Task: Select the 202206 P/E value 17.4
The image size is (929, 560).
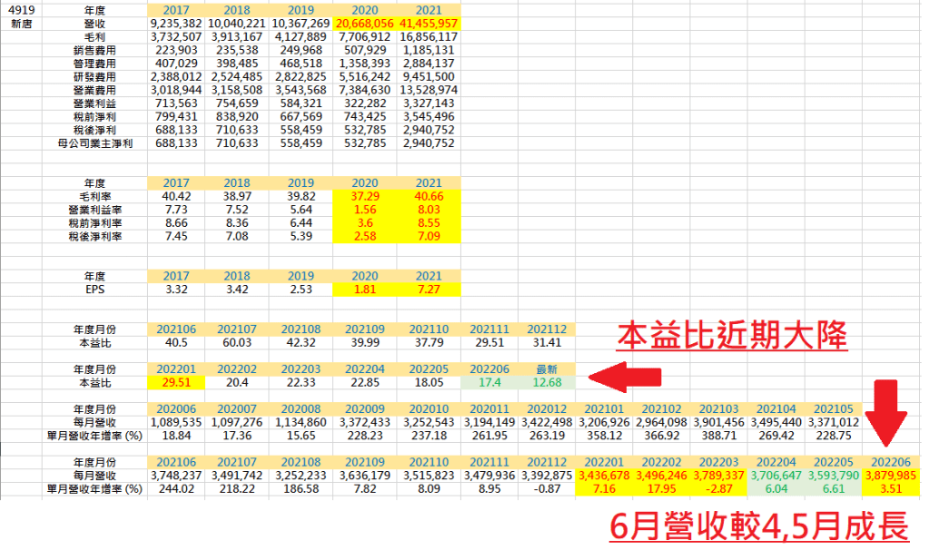Action: (491, 384)
